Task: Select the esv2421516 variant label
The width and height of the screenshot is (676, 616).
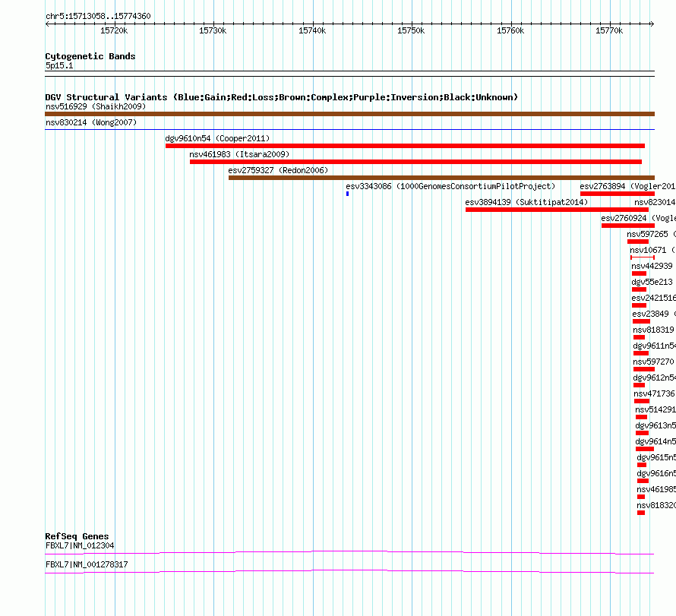Action: coord(653,298)
